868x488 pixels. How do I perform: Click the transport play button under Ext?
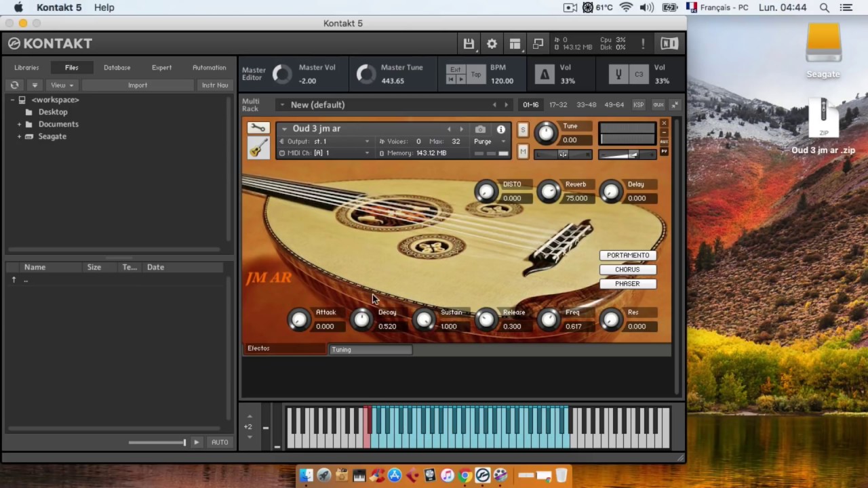coord(461,79)
